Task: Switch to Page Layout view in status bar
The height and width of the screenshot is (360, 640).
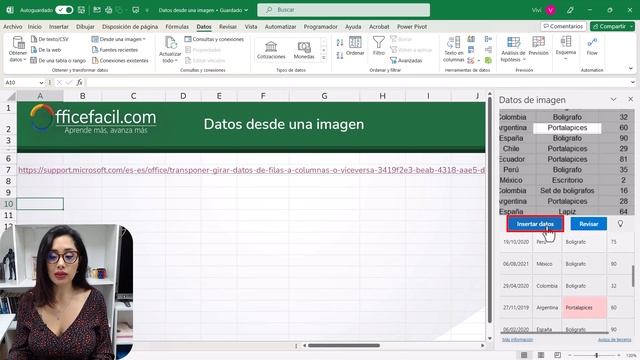Action: [541, 355]
